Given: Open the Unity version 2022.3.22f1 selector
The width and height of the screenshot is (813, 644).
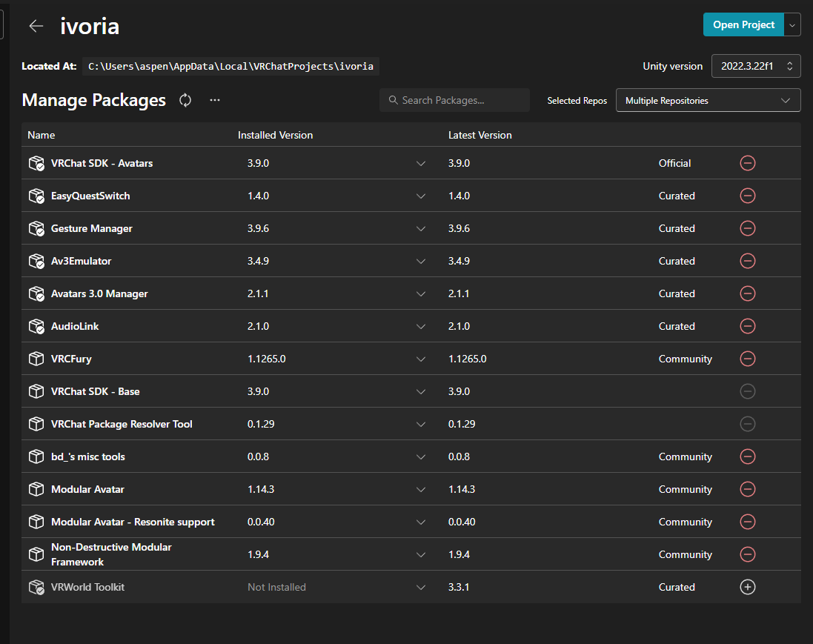Looking at the screenshot, I should coord(755,66).
